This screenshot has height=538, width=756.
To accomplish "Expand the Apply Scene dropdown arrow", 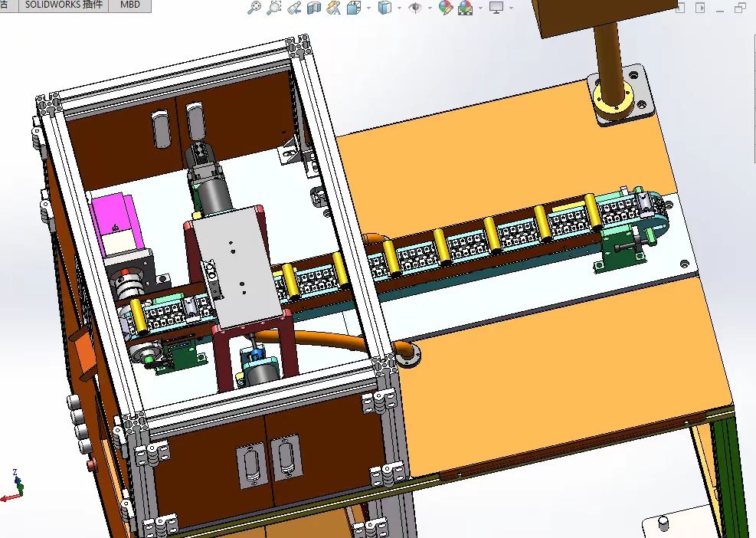I will point(480,8).
